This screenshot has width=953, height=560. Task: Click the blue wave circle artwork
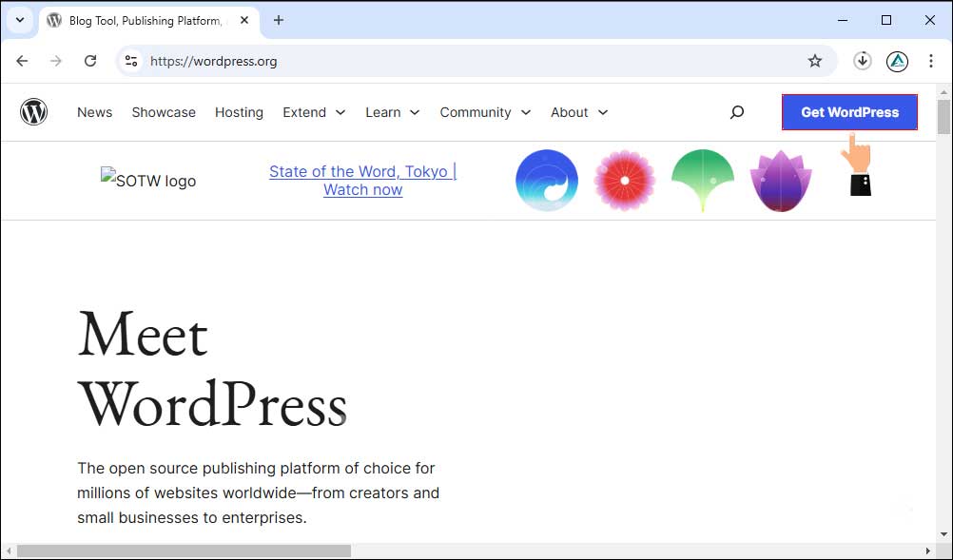tap(546, 181)
